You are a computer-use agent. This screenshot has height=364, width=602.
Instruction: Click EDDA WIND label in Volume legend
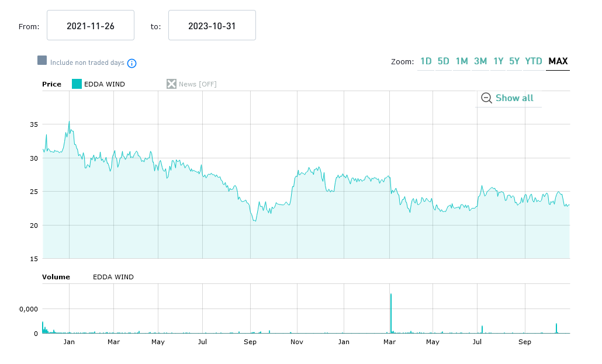pos(113,277)
